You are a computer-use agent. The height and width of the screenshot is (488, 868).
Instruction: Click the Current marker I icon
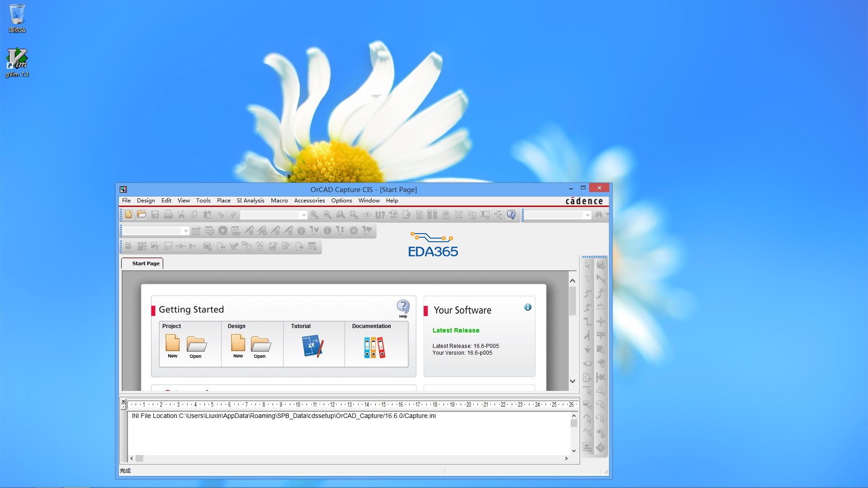click(327, 230)
